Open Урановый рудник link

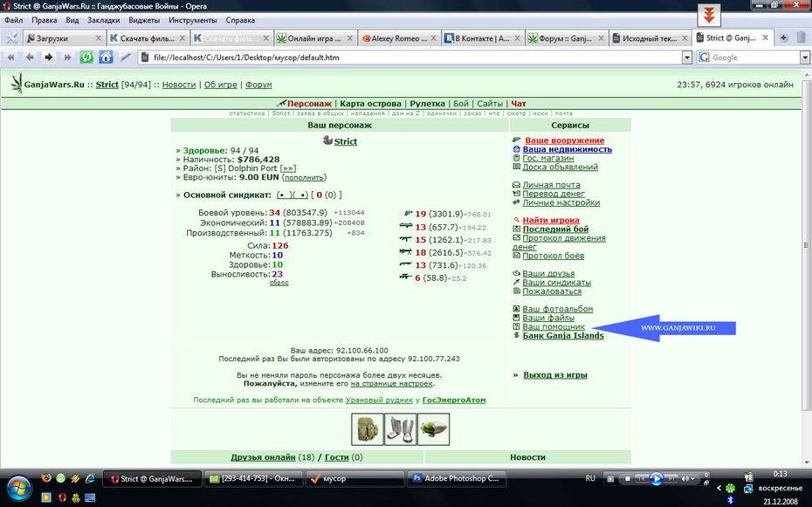point(379,400)
